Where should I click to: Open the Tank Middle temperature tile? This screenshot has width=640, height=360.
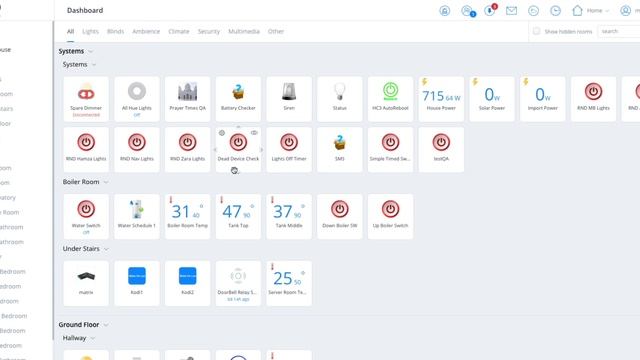(x=289, y=216)
